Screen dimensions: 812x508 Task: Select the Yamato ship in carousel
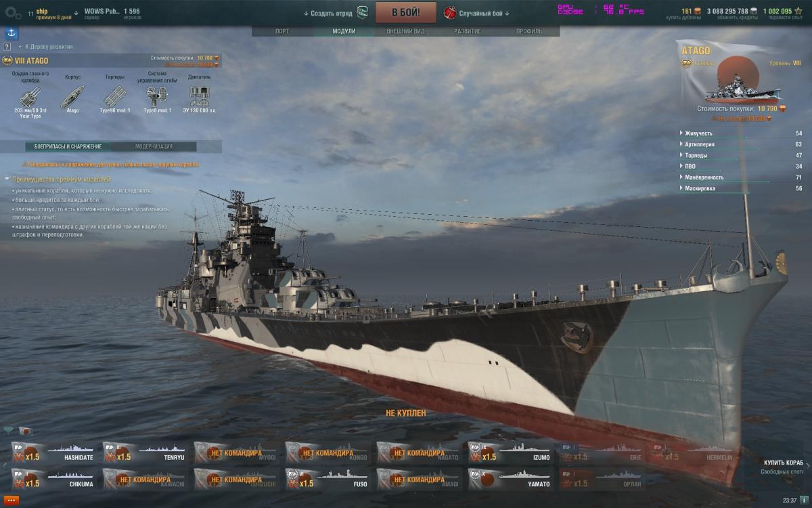[x=510, y=480]
